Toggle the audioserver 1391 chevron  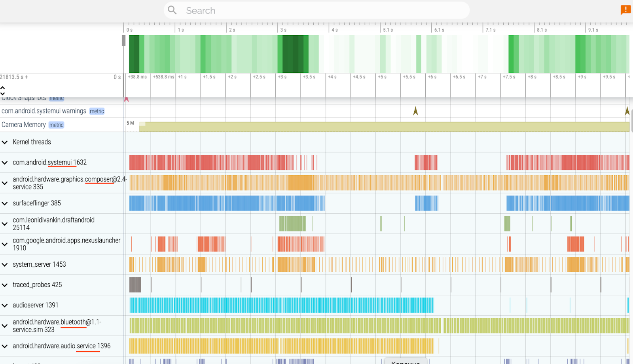click(5, 305)
